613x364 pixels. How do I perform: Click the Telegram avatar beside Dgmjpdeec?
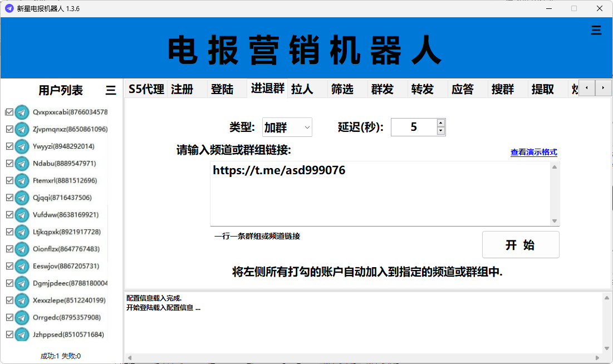point(22,283)
